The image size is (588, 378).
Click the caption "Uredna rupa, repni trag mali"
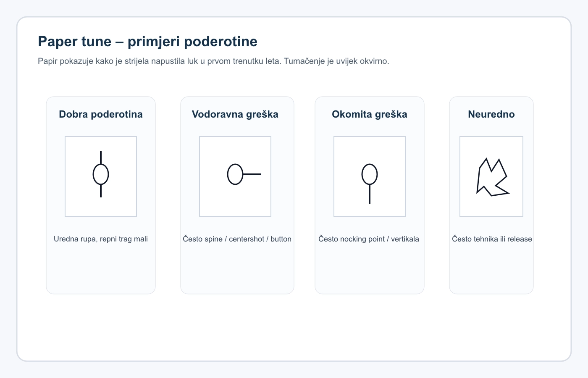coord(101,239)
